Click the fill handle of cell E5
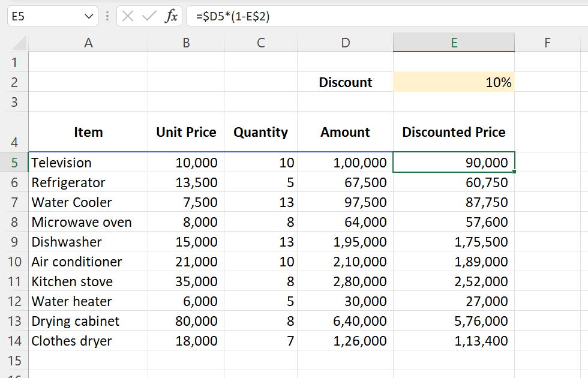 [x=514, y=172]
